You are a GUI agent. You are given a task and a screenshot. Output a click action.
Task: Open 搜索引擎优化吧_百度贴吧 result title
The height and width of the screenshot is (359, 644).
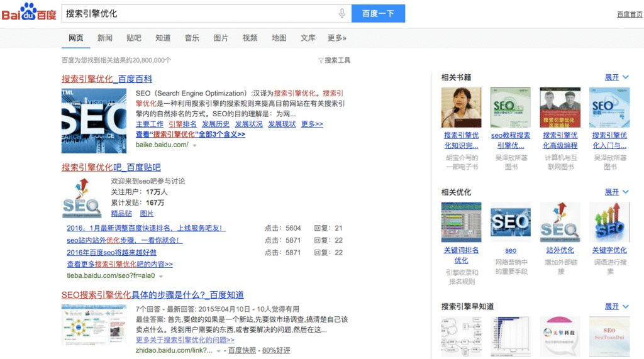pyautogui.click(x=111, y=167)
